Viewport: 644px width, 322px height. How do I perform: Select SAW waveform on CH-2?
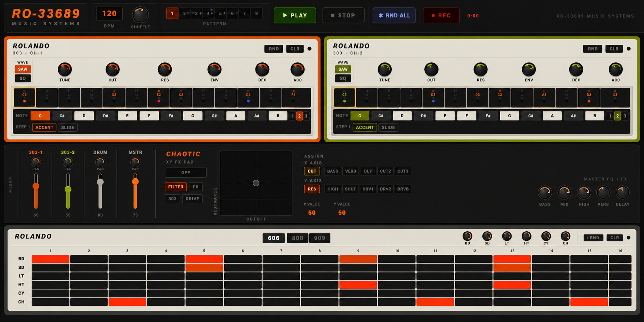[x=343, y=69]
